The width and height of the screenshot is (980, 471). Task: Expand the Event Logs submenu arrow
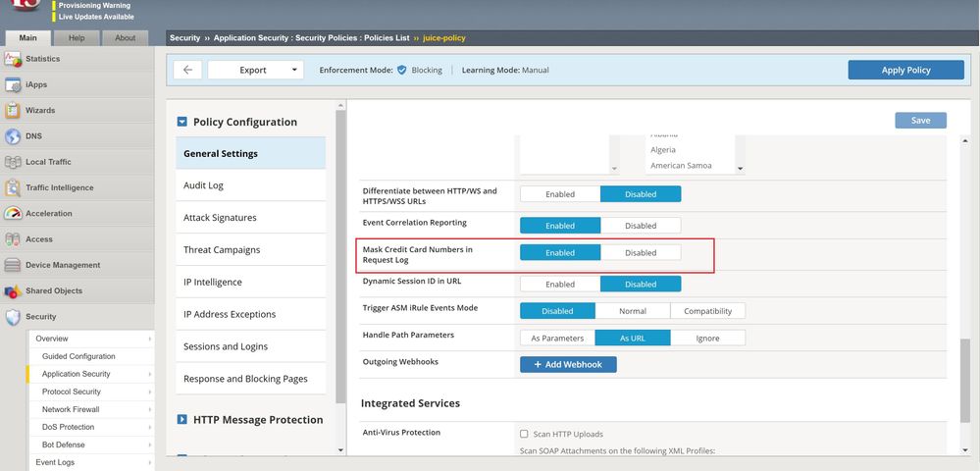149,462
